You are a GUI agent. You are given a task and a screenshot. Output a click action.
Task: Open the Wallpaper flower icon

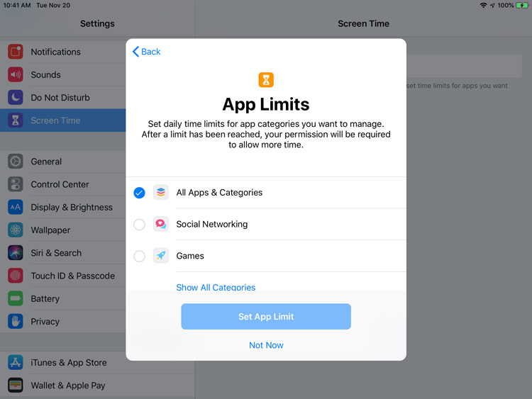tap(16, 230)
